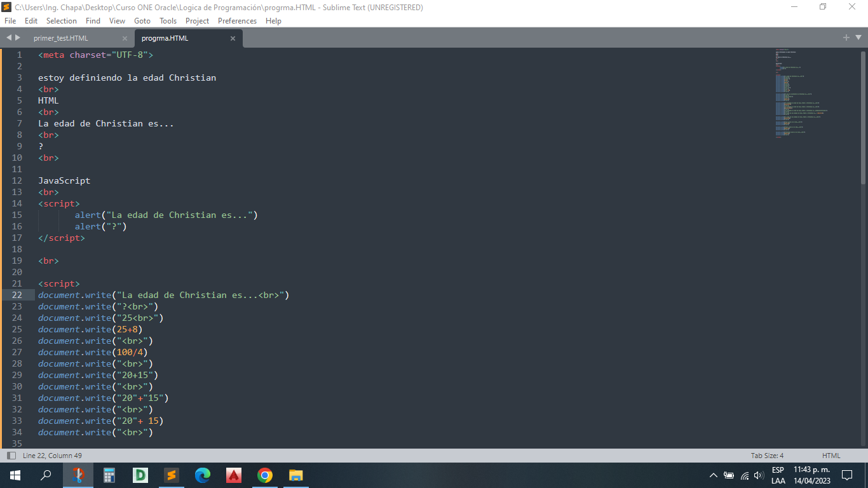
Task: Click the alert("?") line
Action: coord(100,226)
